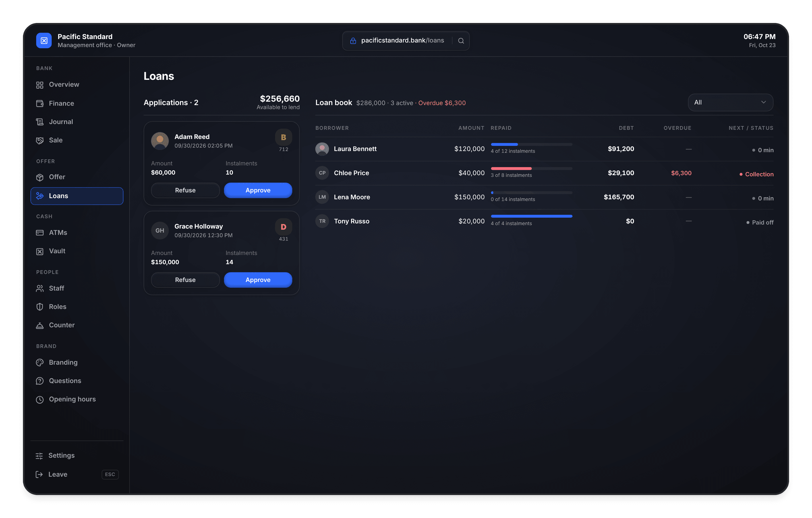Approve Grace Holloway's loan application
This screenshot has height=518, width=812.
click(x=258, y=280)
